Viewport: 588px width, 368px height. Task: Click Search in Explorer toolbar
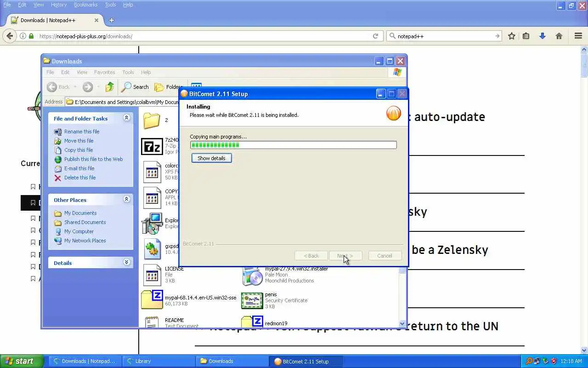click(135, 87)
